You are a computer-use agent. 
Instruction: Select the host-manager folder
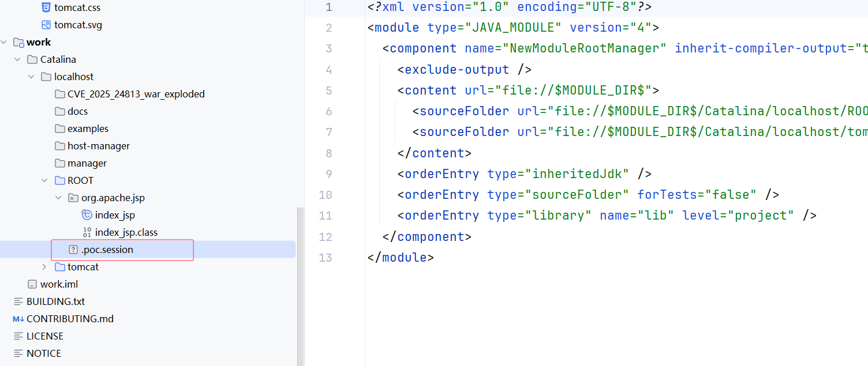(x=98, y=146)
